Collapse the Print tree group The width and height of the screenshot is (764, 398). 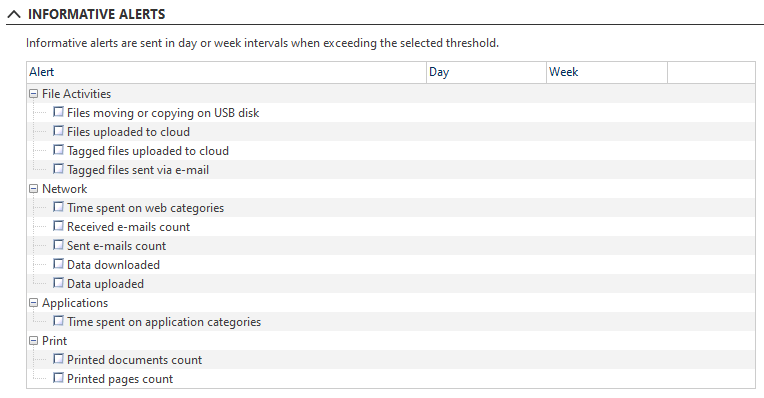coord(33,341)
